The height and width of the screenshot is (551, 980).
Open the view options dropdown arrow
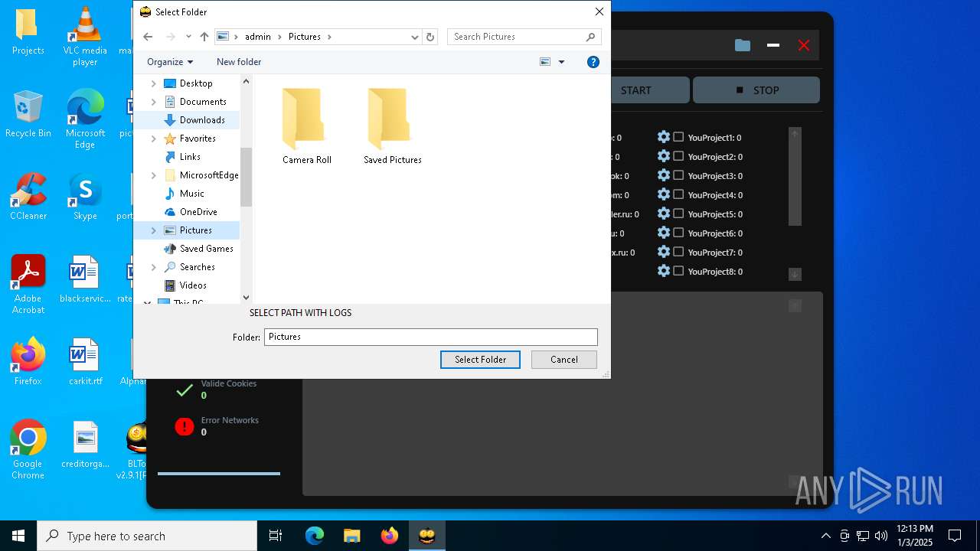click(x=561, y=62)
